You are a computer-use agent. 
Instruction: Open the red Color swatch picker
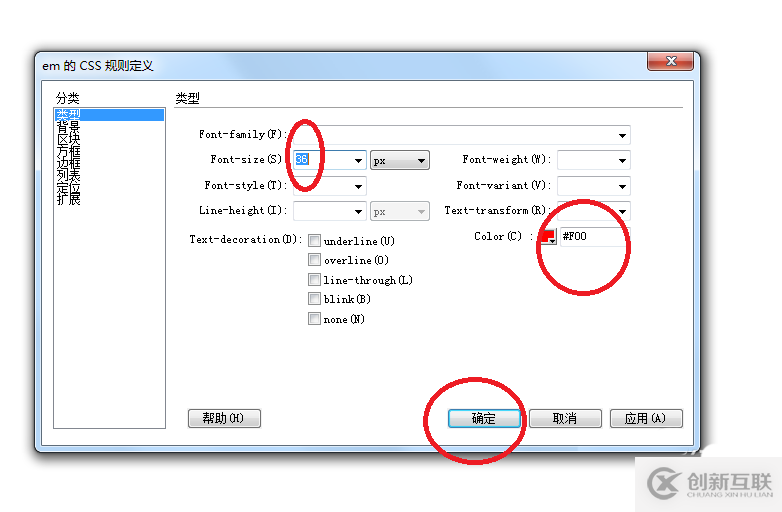(x=549, y=236)
